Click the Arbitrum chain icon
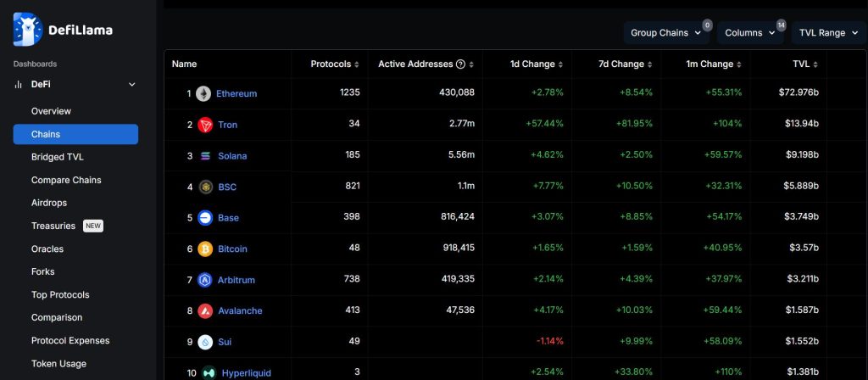Viewport: 868px width, 380px height. tap(204, 280)
